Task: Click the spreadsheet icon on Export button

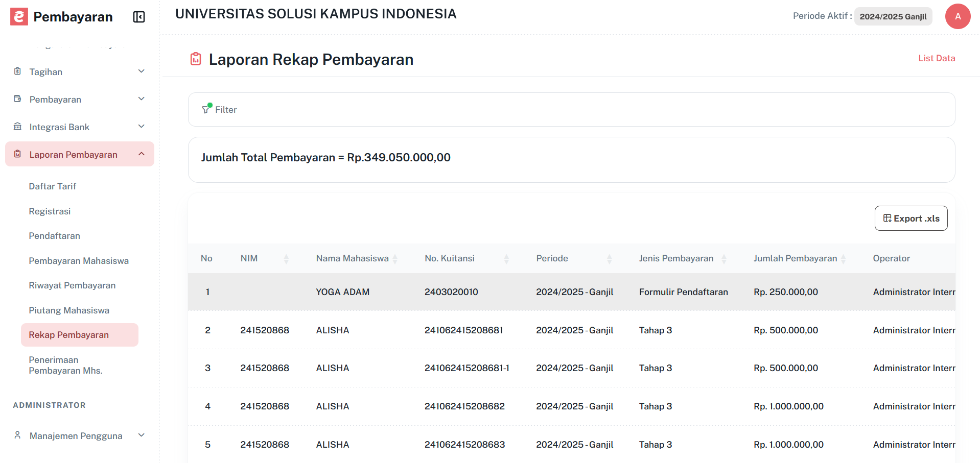Action: tap(887, 218)
